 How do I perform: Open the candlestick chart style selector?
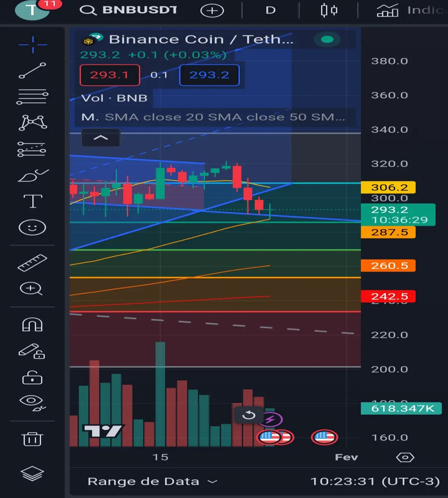(329, 10)
